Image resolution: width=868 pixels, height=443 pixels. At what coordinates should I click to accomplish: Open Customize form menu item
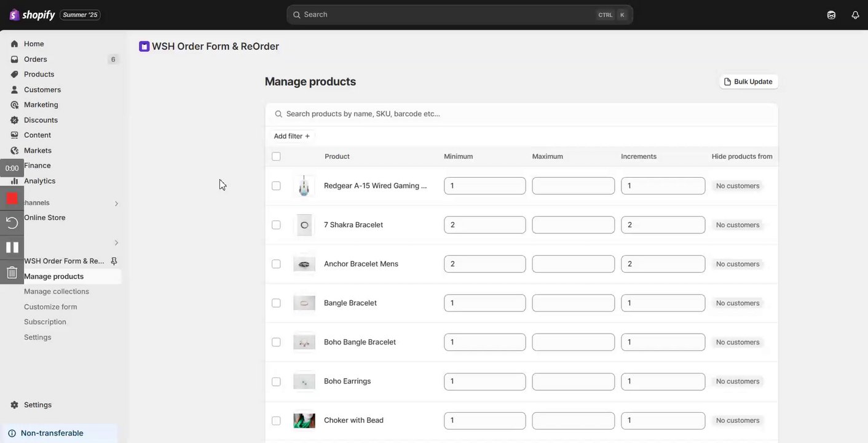pyautogui.click(x=50, y=307)
